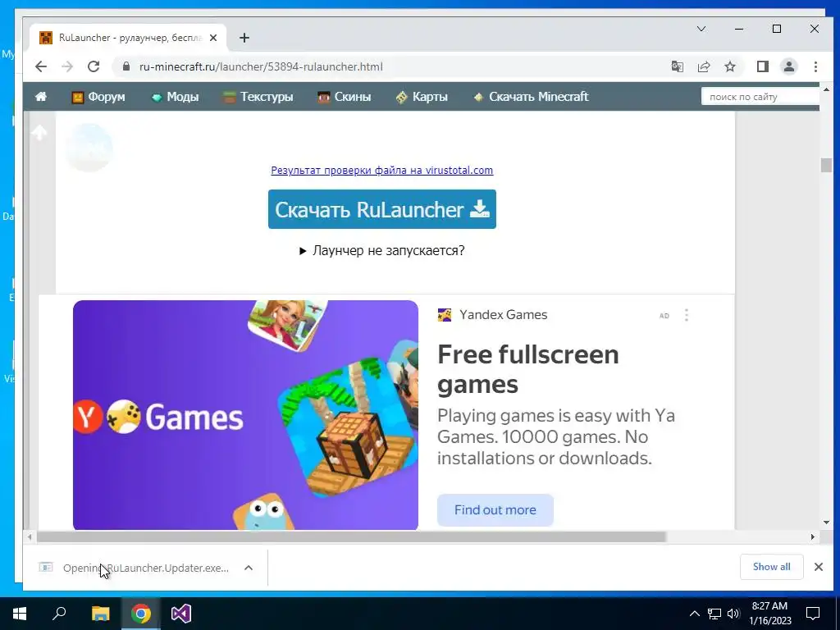The height and width of the screenshot is (630, 840).
Task: Open RuLauncher.Updater.exe download item
Action: pyautogui.click(x=134, y=568)
